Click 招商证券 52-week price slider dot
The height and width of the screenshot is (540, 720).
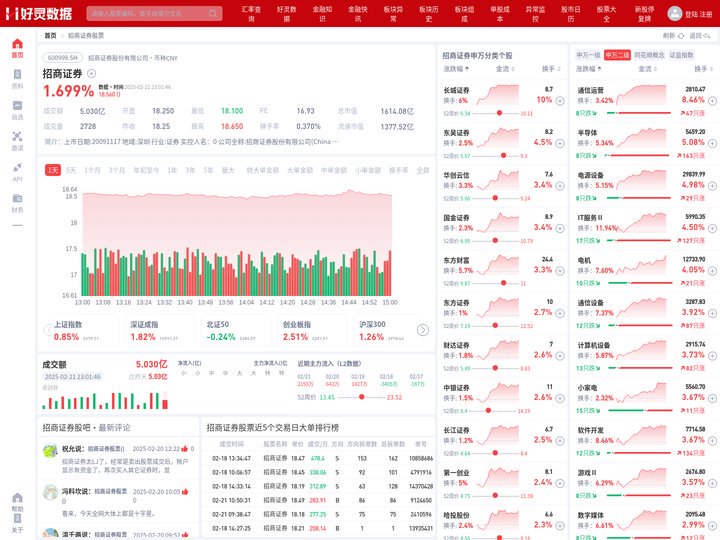[362, 397]
